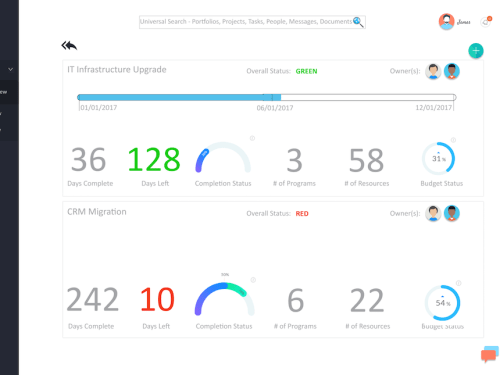500x375 pixels.
Task: Click the back double-arrow icon
Action: (x=69, y=46)
